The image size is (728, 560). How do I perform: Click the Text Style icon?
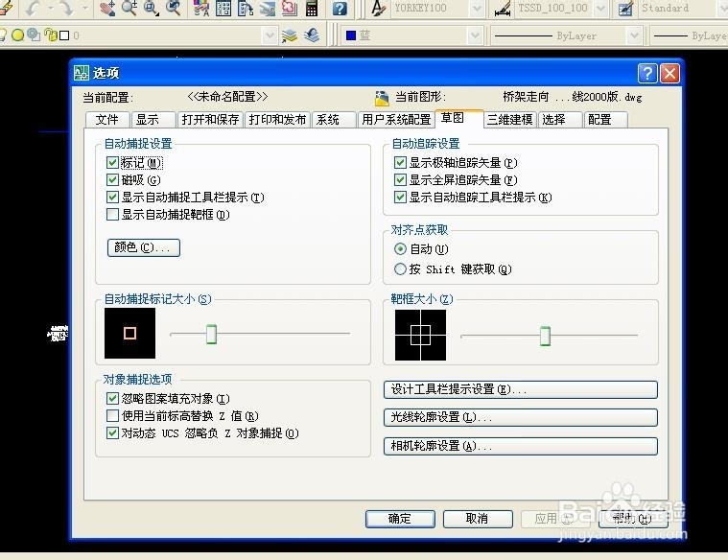tap(379, 9)
